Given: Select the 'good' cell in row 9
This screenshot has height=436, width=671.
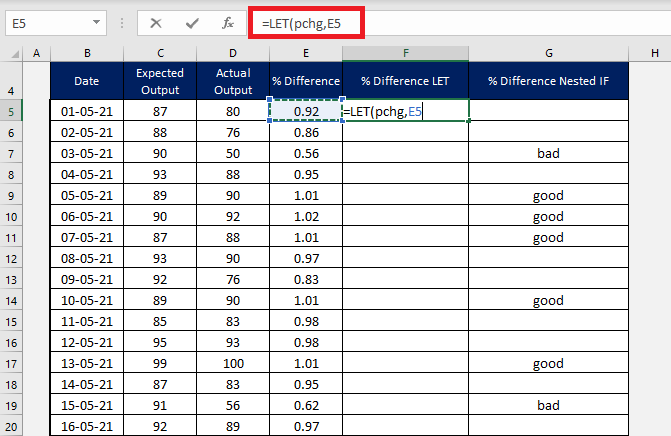Looking at the screenshot, I should point(549,195).
